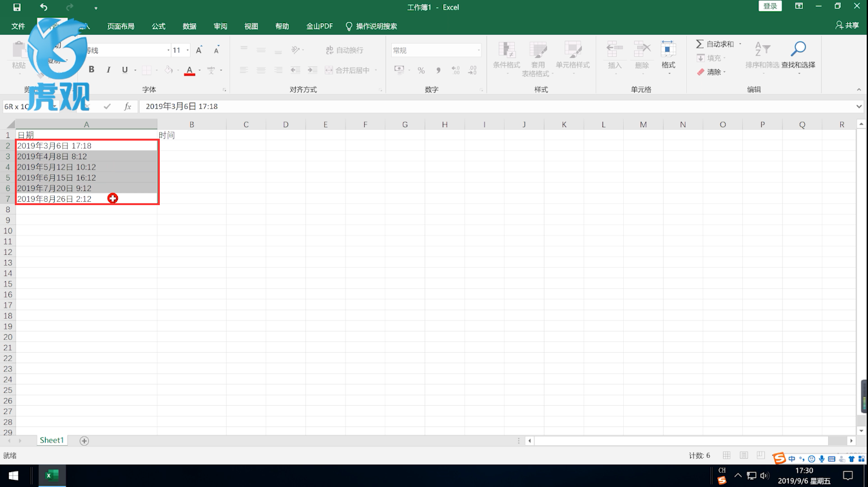Click the fill color bucket icon
Image resolution: width=868 pixels, height=487 pixels.
pos(168,70)
